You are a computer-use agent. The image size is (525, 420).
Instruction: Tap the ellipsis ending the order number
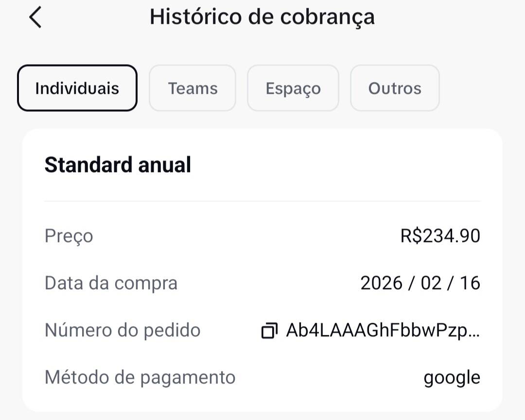[475, 333]
